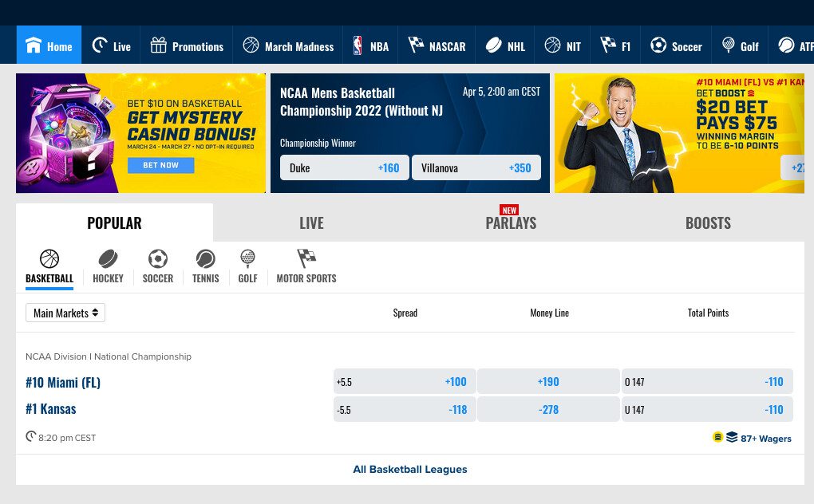The image size is (814, 504).
Task: Select Under 147 total points
Action: click(x=707, y=409)
